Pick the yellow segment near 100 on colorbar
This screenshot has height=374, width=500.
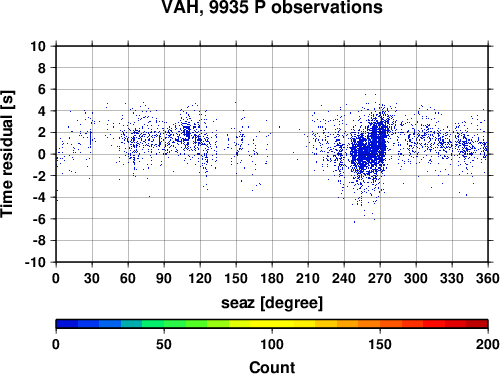pos(272,324)
